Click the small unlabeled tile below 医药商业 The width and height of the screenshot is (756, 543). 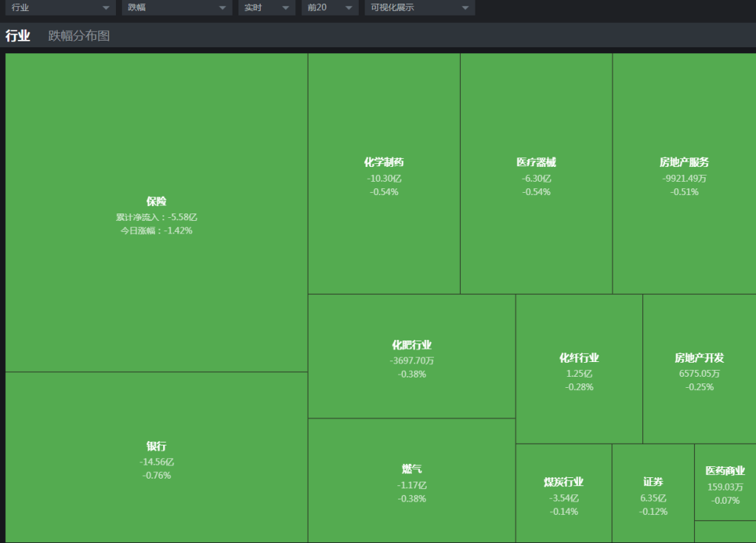[x=725, y=532]
